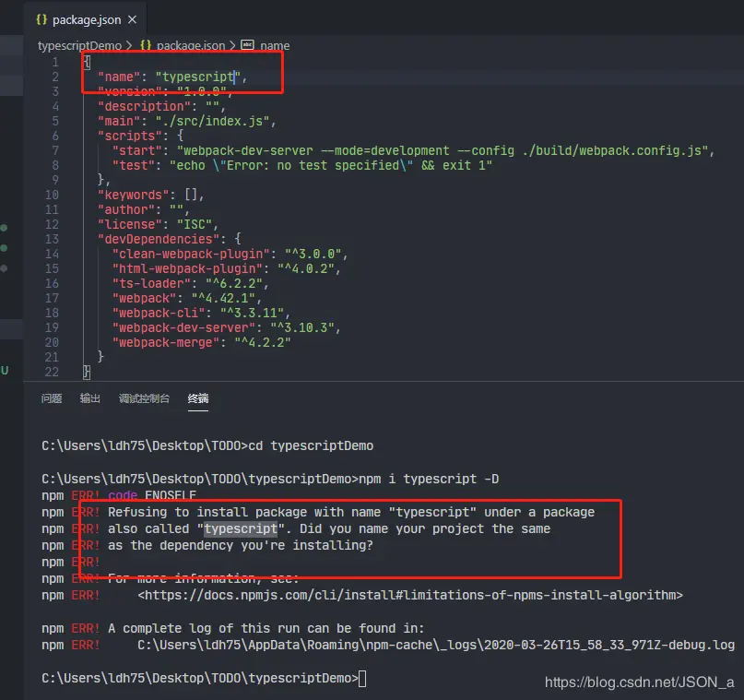Select the package.json editor tab
The height and width of the screenshot is (700, 744).
(x=86, y=19)
